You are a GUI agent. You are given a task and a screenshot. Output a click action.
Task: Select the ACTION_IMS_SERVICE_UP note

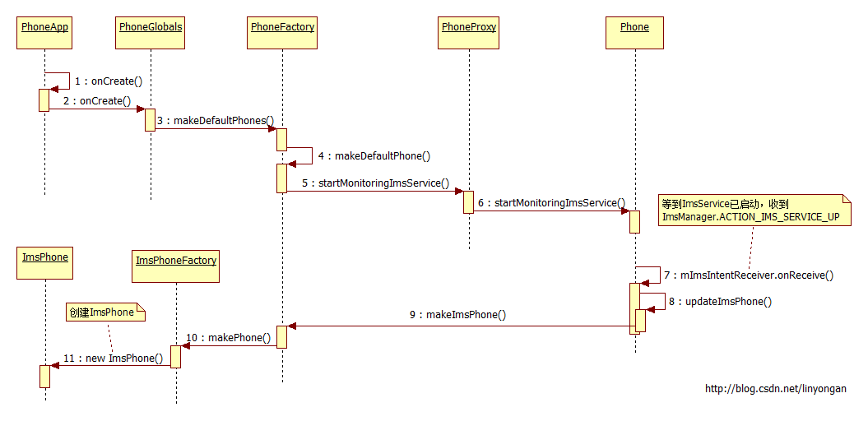(755, 210)
